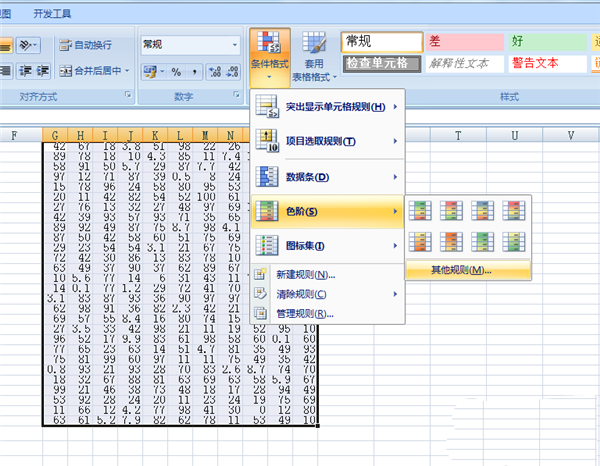This screenshot has width=600, height=466.
Task: Apply the Bad (差) cell style
Action: 465,42
